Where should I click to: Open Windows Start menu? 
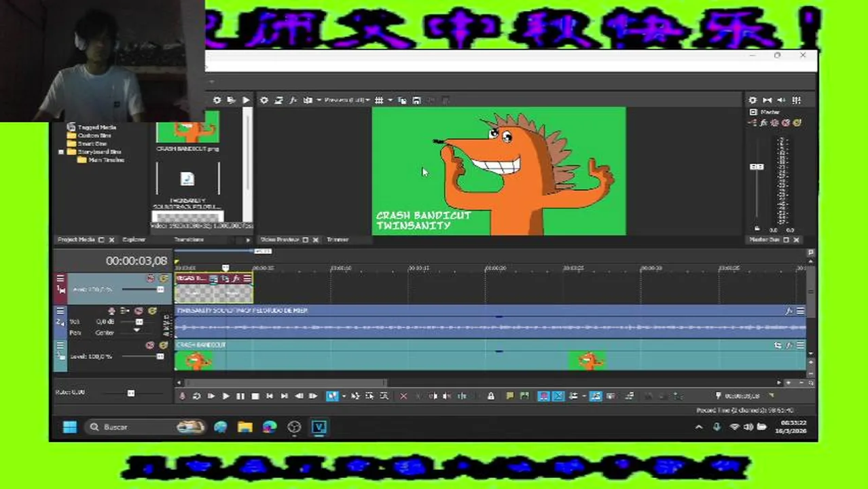pyautogui.click(x=70, y=427)
